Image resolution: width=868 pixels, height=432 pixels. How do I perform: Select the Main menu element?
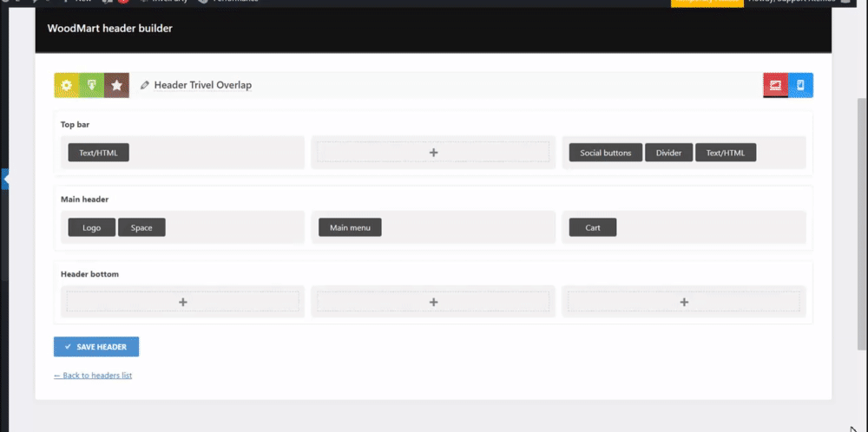pos(350,227)
